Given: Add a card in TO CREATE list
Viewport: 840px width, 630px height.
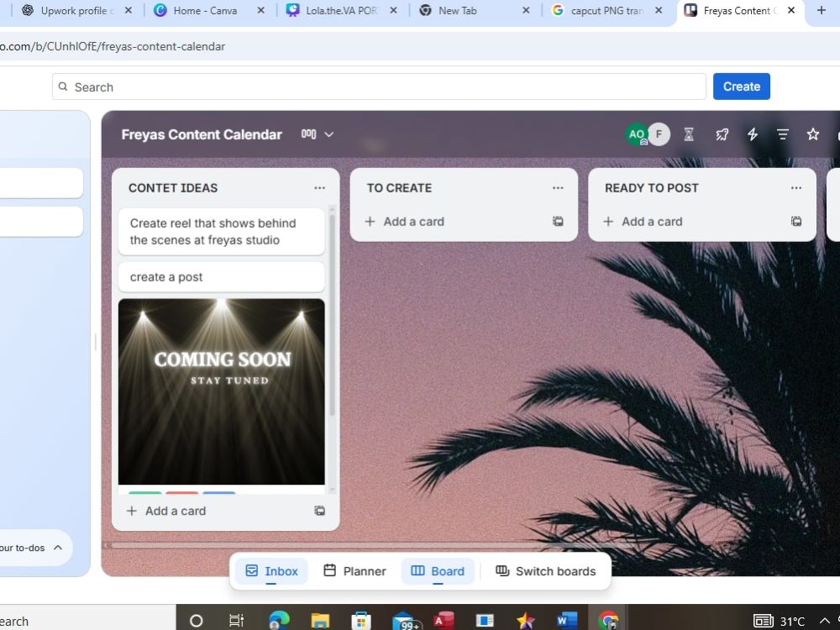Looking at the screenshot, I should pyautogui.click(x=405, y=222).
